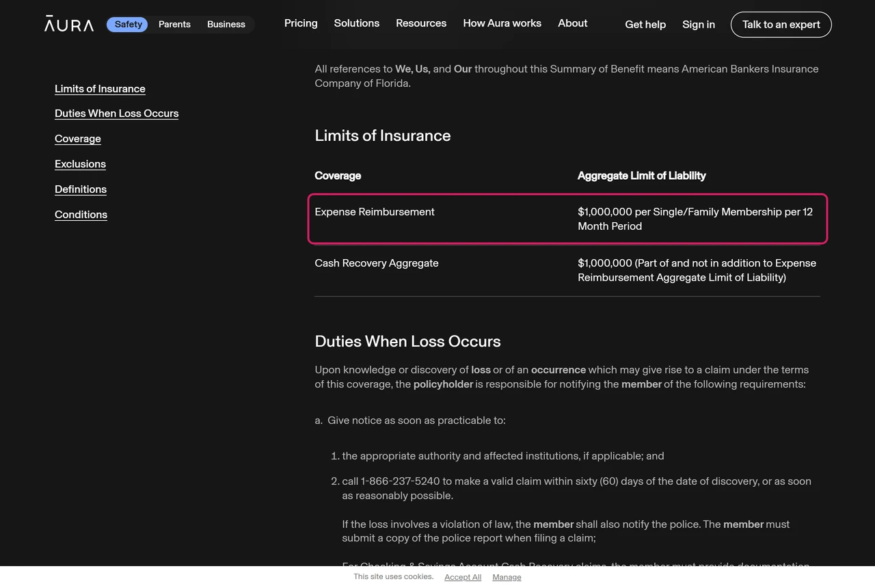Open How Aura works
This screenshot has width=875, height=588.
(502, 23)
